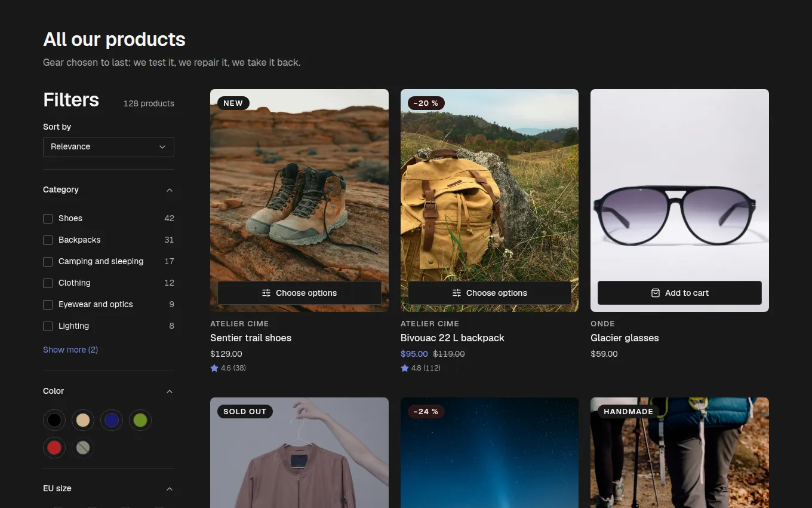
Task: Tick the Backpacks filter checkbox
Action: coord(48,240)
